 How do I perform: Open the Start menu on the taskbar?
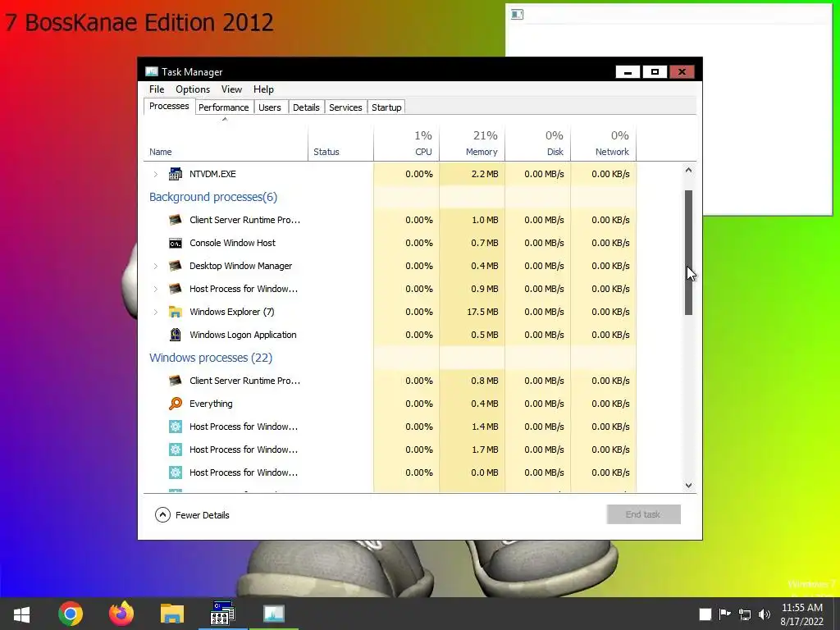coord(21,614)
